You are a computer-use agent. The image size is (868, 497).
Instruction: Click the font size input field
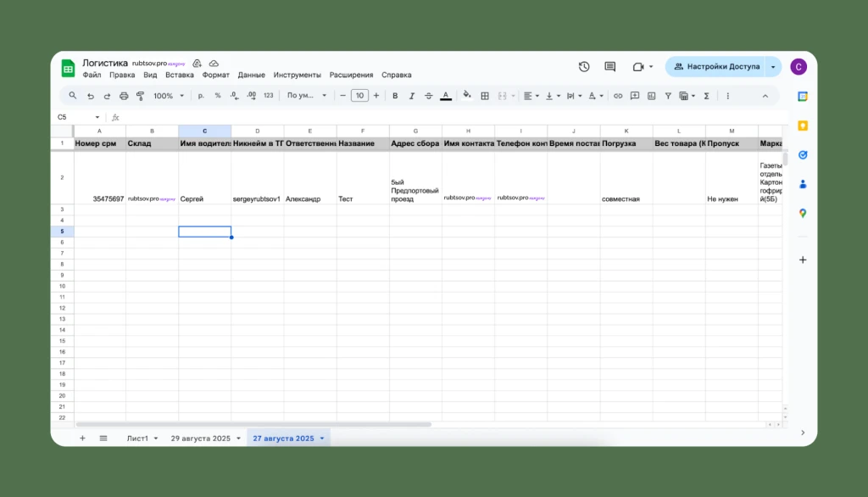[x=359, y=95]
